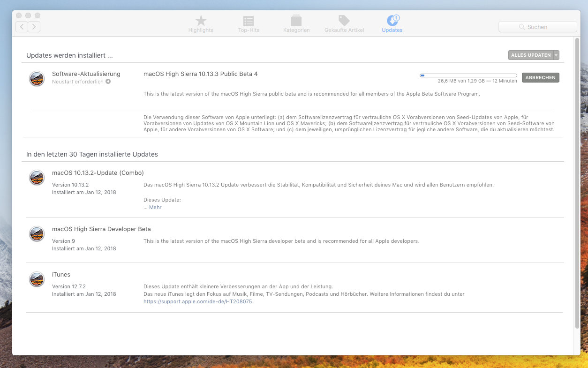
Task: Click the iTunes update icon
Action: click(37, 279)
